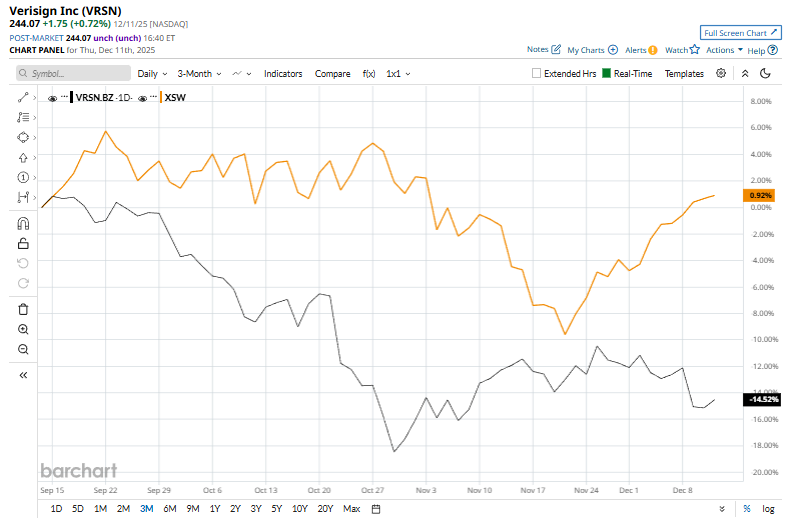
Task: Select the Max time range tab
Action: pyautogui.click(x=351, y=509)
